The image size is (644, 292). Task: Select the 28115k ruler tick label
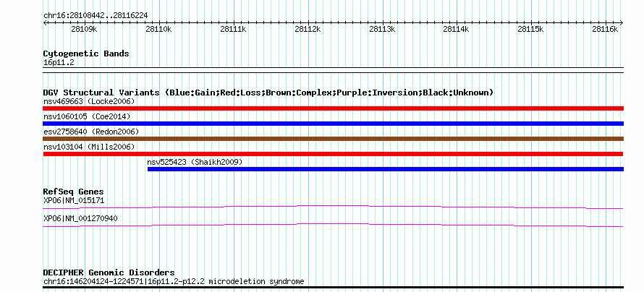click(530, 29)
